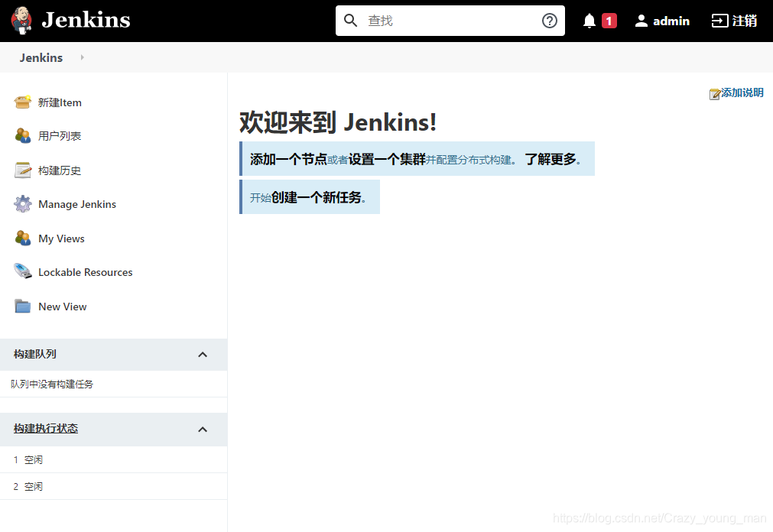The width and height of the screenshot is (773, 532).
Task: Click the 欢迎来到 Jenkins! heading
Action: pos(338,122)
